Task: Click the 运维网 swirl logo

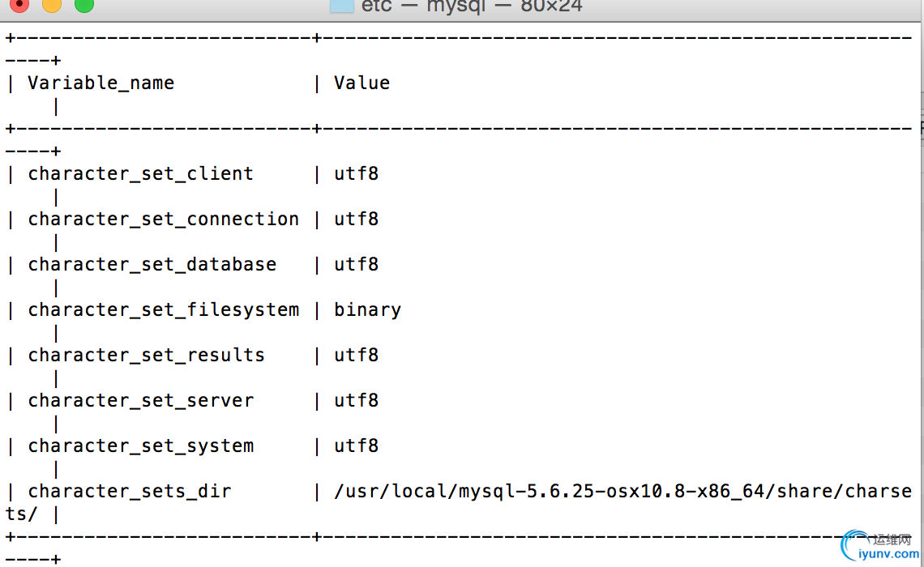Action: point(854,544)
